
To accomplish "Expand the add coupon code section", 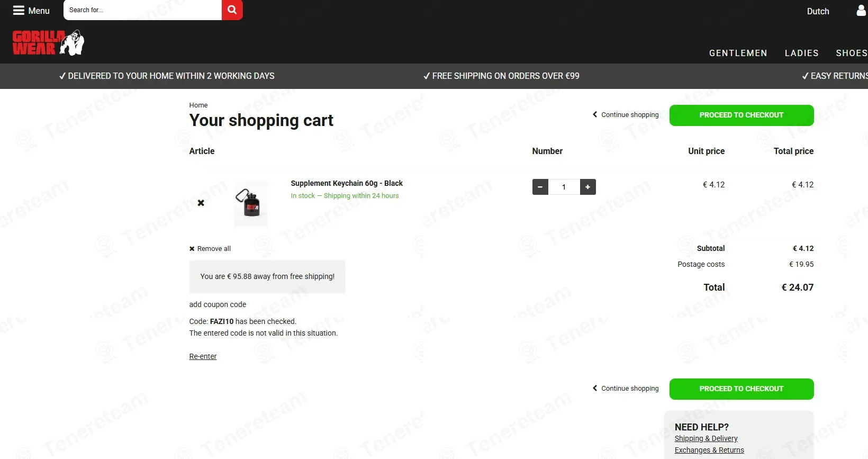I will 218,304.
